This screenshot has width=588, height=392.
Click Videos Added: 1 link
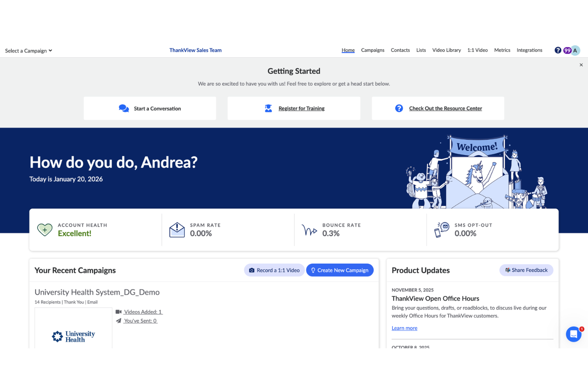click(x=143, y=312)
